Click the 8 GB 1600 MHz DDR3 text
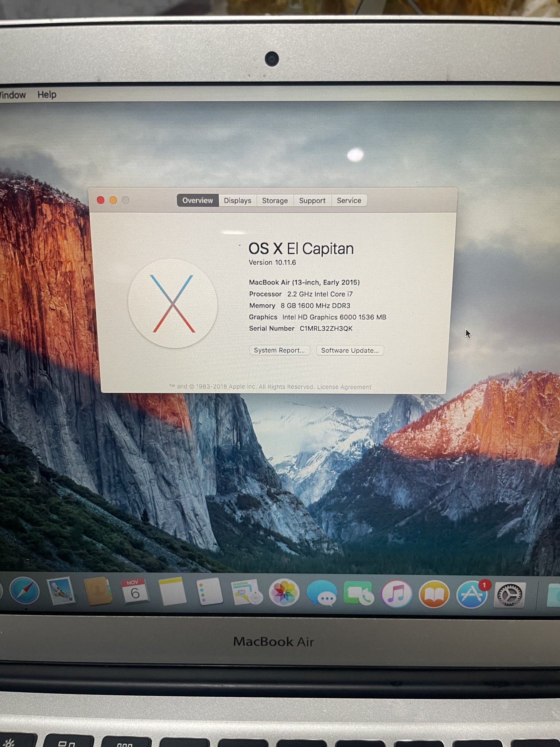 315,306
